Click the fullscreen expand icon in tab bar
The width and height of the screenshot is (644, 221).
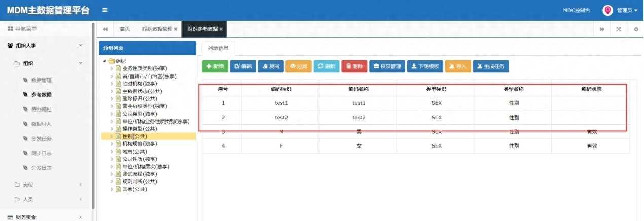point(619,29)
